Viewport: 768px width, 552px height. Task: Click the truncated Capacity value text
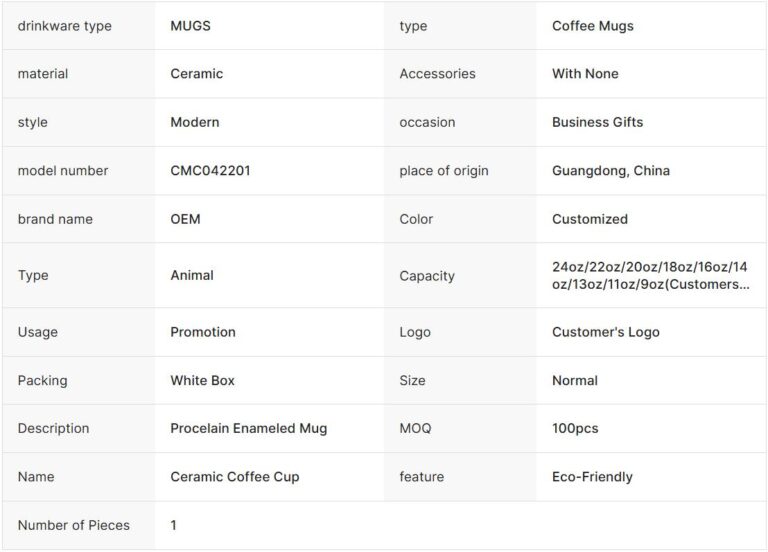pos(650,275)
